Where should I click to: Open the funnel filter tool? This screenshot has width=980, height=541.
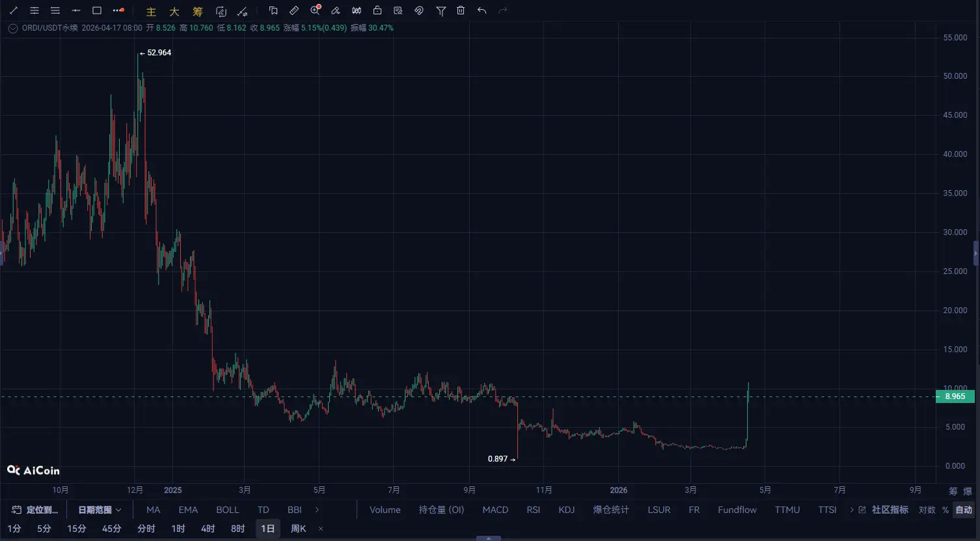[x=441, y=10]
